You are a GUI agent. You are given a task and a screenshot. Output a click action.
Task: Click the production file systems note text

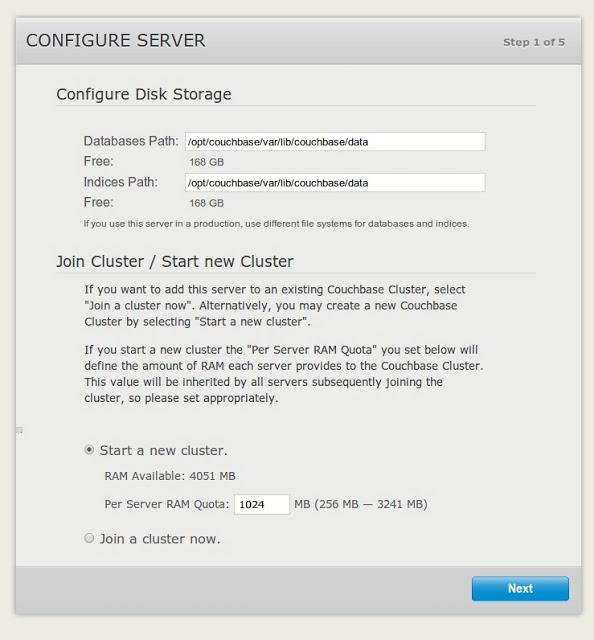click(276, 224)
